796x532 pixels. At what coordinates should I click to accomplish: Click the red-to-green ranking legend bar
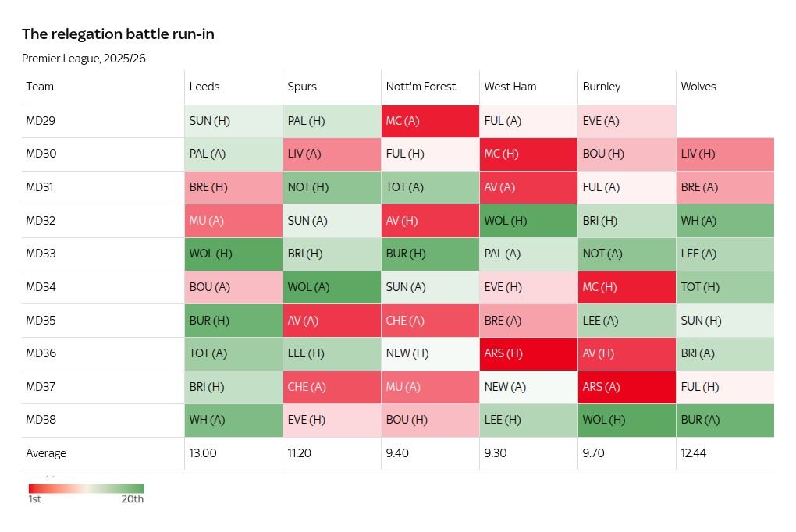click(x=86, y=489)
